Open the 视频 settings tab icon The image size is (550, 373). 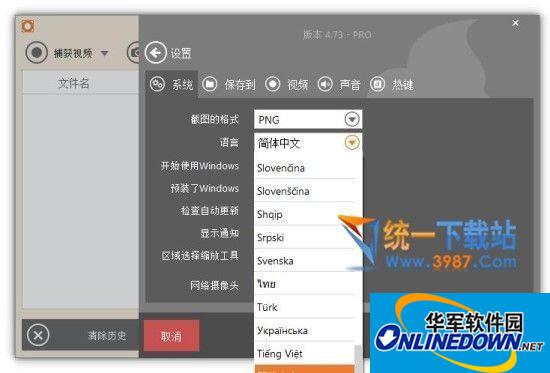[x=273, y=84]
